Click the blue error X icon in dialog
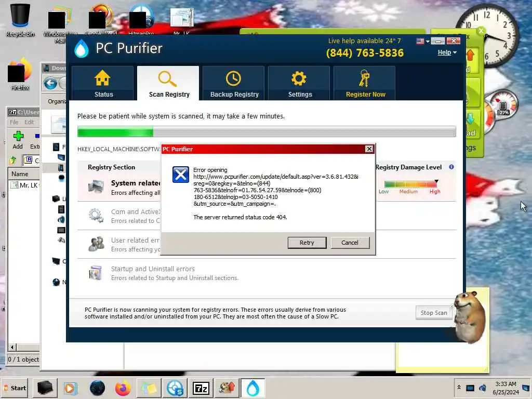This screenshot has height=399, width=532. click(x=180, y=175)
